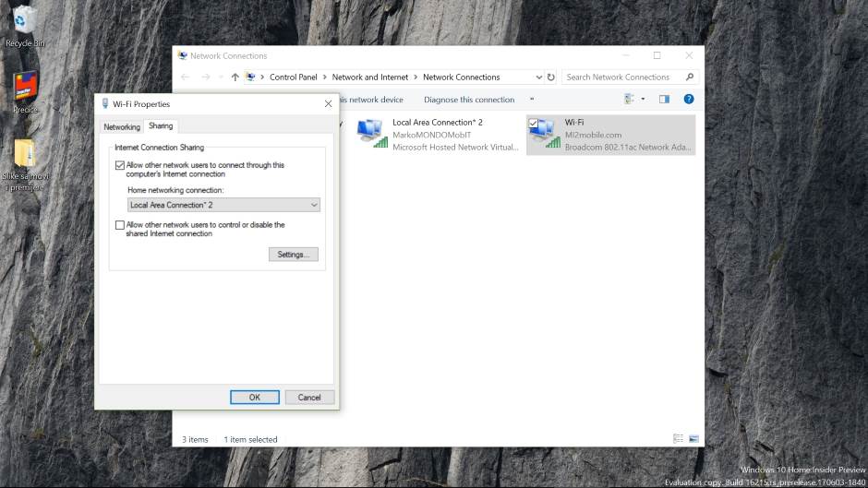
Task: Expand the Home networking connection dropdown
Action: coord(314,205)
